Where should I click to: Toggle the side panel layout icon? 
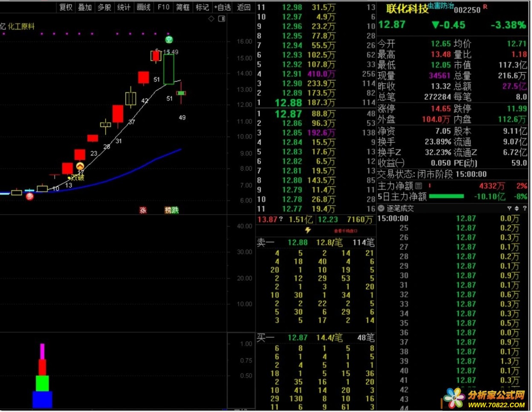[222, 19]
